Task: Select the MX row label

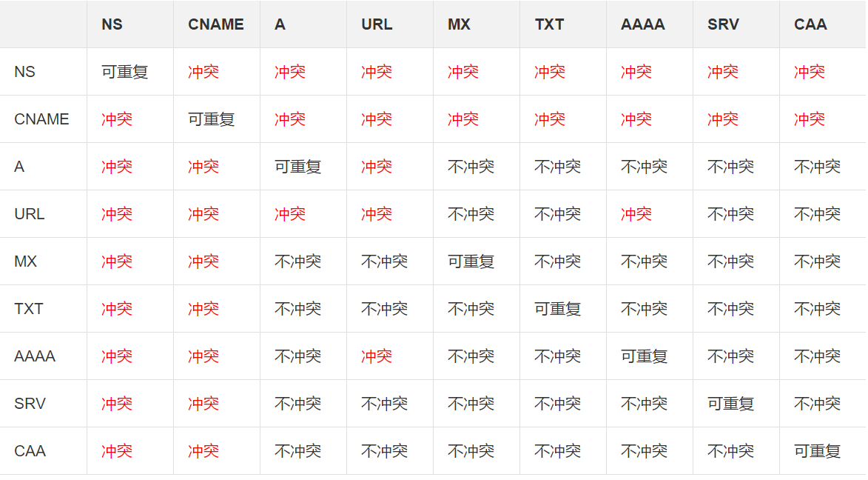Action: [25, 261]
